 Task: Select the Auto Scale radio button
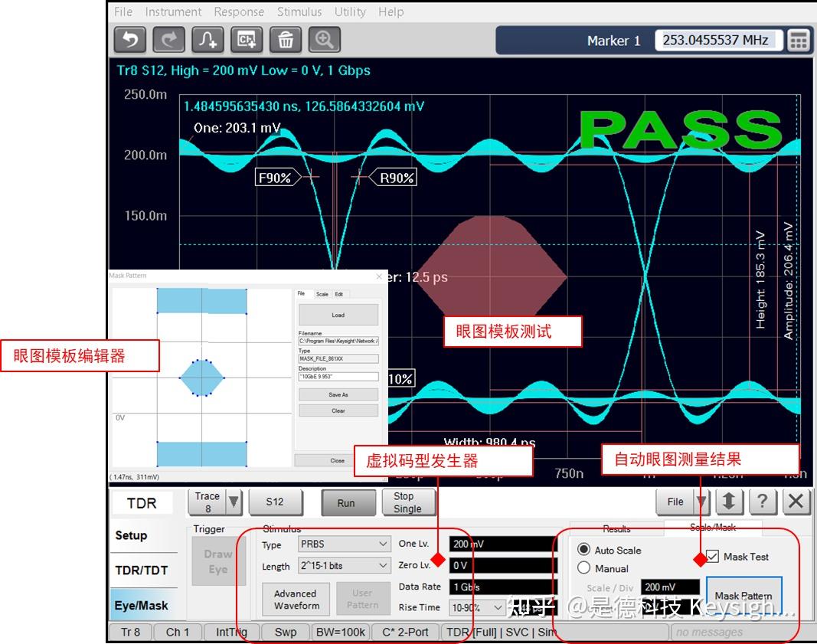tap(584, 550)
